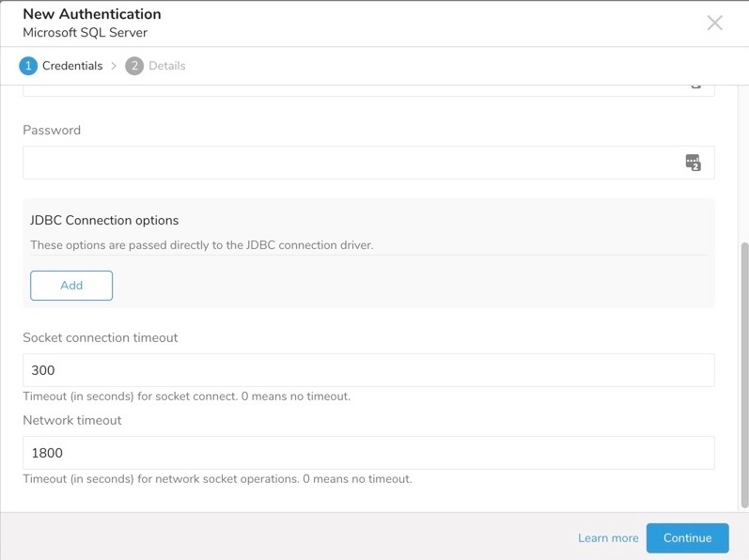Screen dimensions: 749x560
Task: Add a JDBC connection option
Action: [x=71, y=286]
